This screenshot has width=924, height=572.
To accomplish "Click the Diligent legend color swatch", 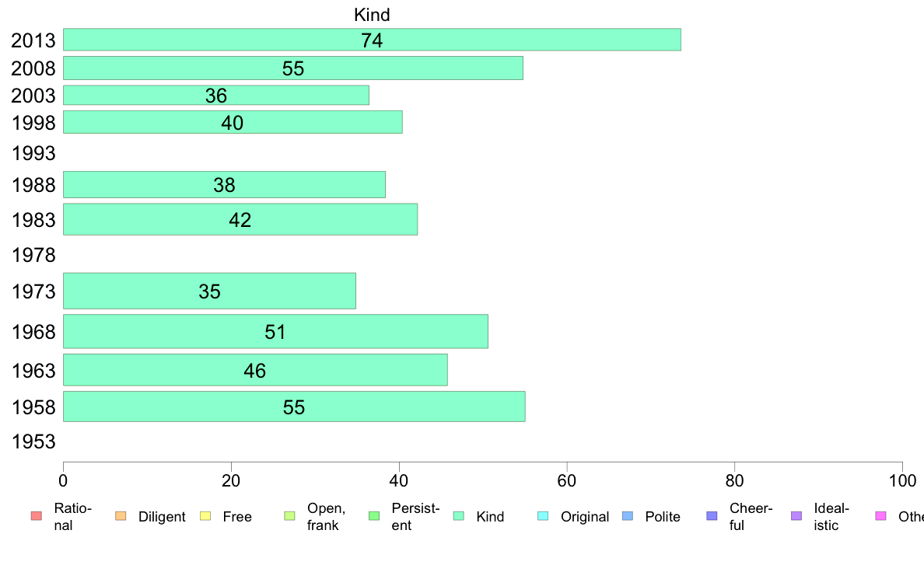I will coord(121,516).
